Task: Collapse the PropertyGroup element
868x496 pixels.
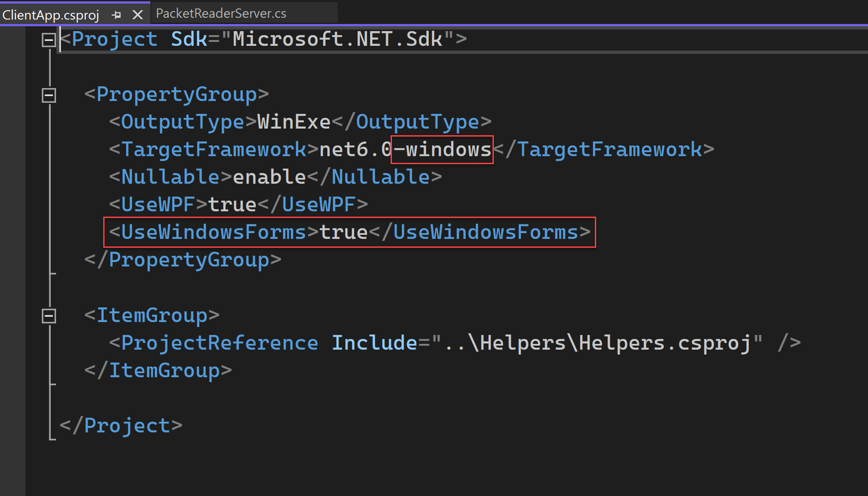Action: click(48, 94)
